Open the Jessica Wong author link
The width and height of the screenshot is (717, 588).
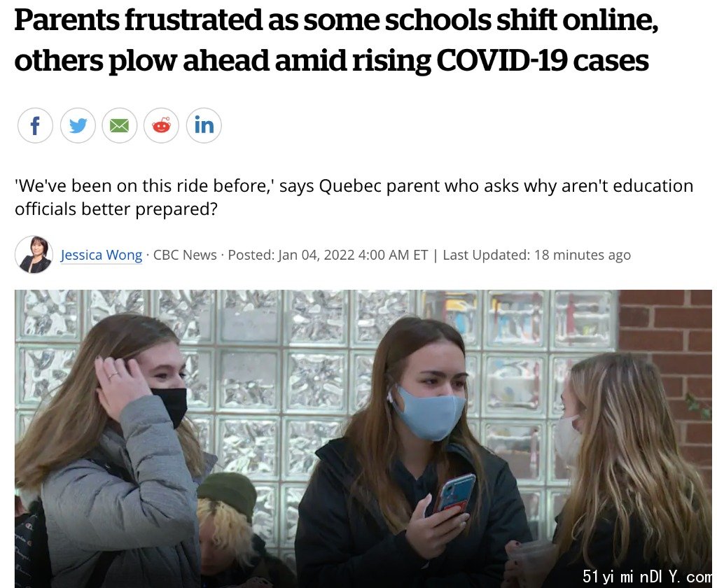102,255
